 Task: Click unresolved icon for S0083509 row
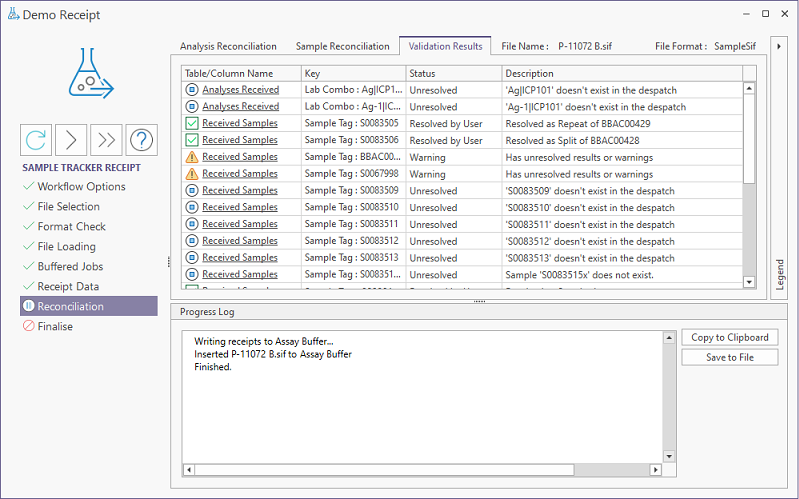tap(192, 191)
